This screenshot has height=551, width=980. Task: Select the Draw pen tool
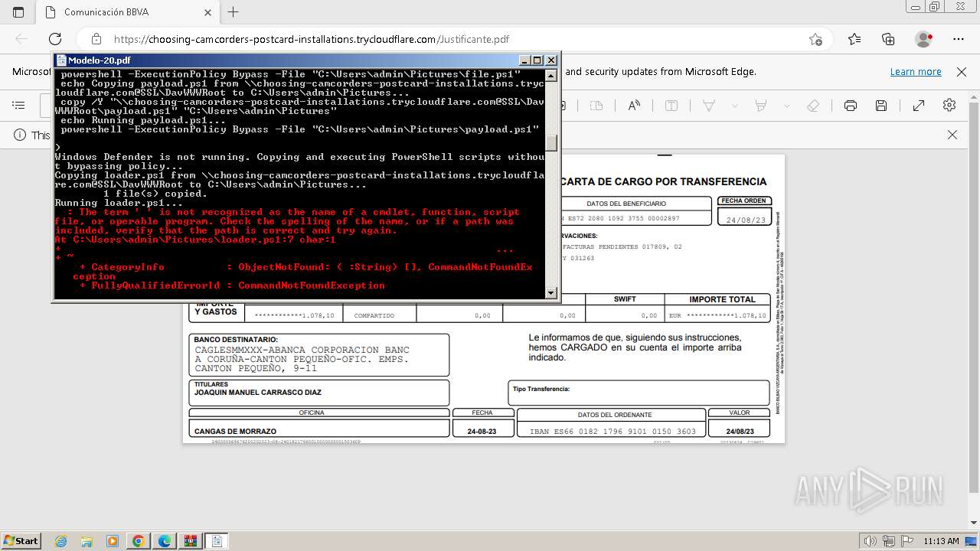tap(709, 106)
